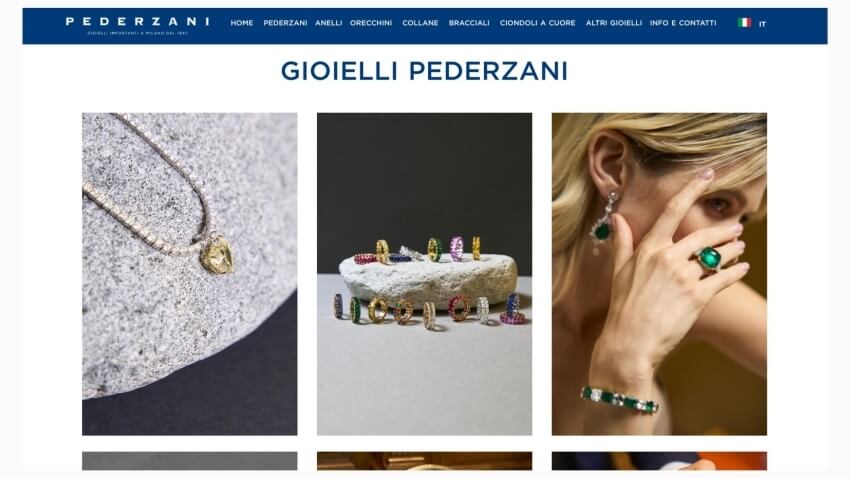Open the INFO E CONTATTI page

click(683, 23)
